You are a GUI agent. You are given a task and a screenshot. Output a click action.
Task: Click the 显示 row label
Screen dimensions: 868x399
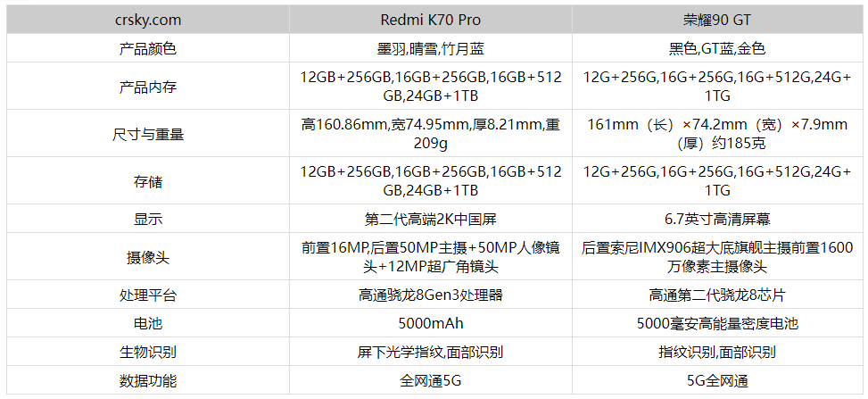[146, 220]
